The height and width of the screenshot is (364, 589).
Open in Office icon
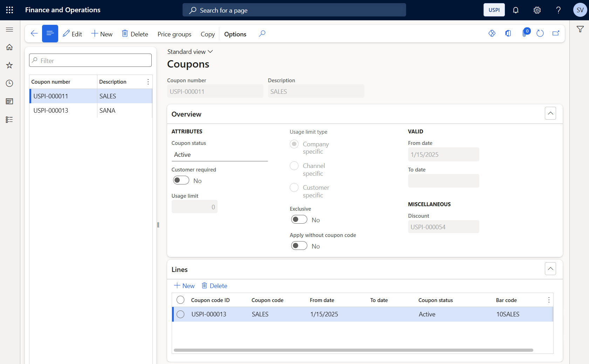tap(508, 34)
